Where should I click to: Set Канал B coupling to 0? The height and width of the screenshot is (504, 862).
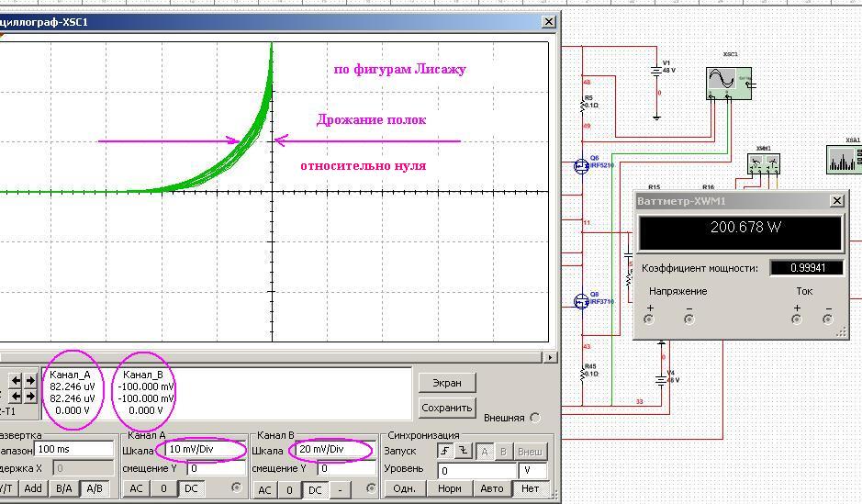290,489
